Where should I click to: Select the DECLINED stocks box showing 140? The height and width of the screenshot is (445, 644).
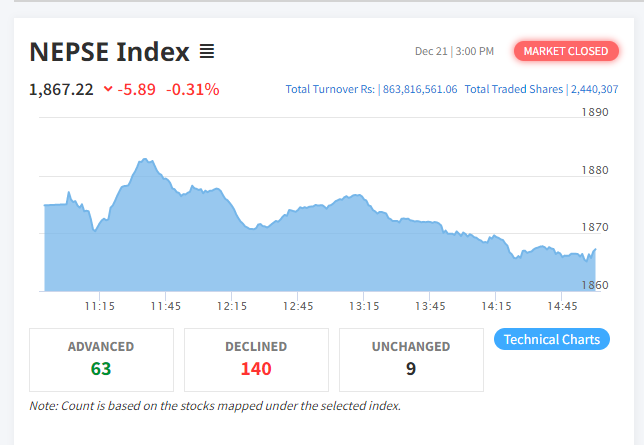256,359
